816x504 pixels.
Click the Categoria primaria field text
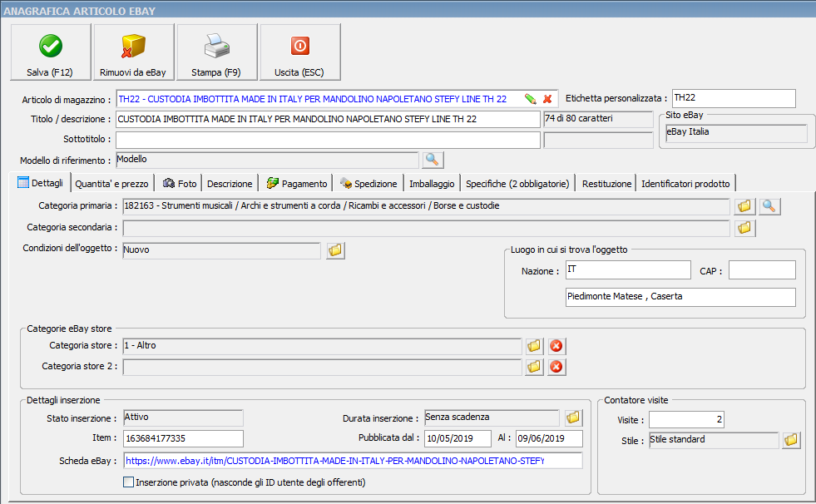point(426,206)
